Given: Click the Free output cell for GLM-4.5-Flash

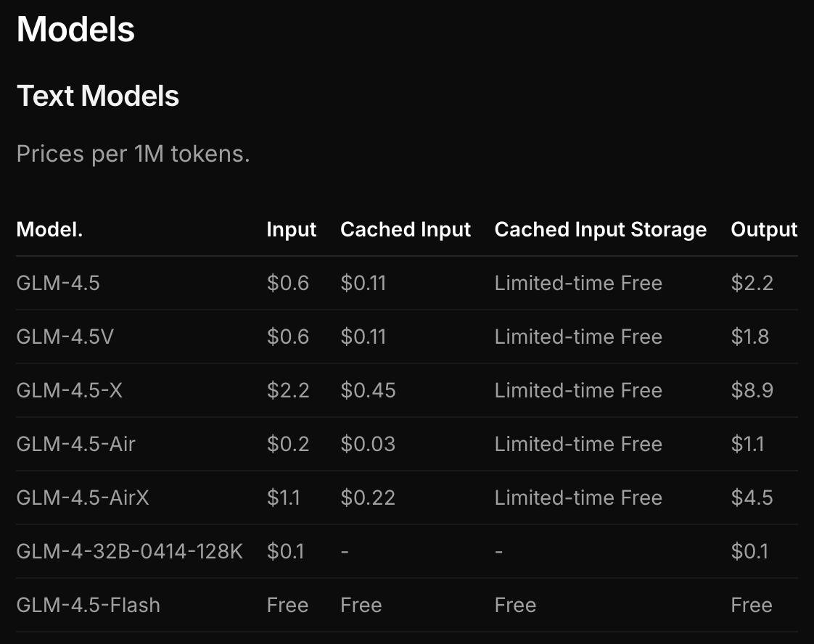Looking at the screenshot, I should [x=752, y=605].
